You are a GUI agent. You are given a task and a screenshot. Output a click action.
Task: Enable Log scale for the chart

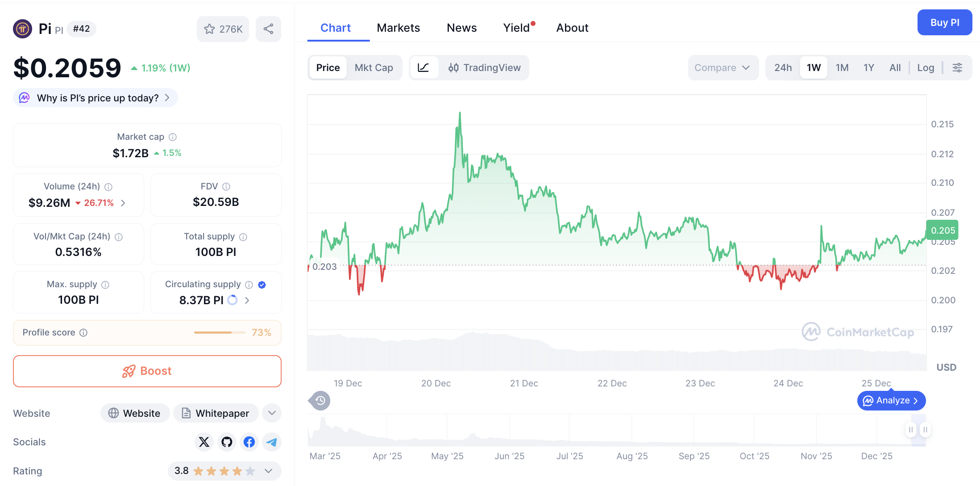[926, 67]
